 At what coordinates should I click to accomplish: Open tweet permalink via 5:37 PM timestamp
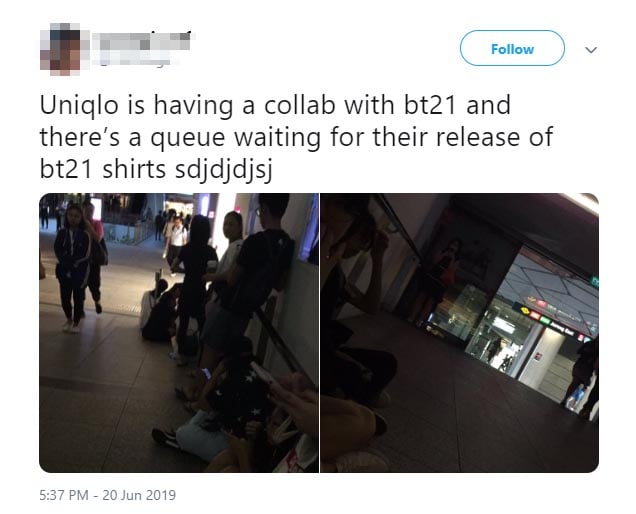pyautogui.click(x=64, y=495)
